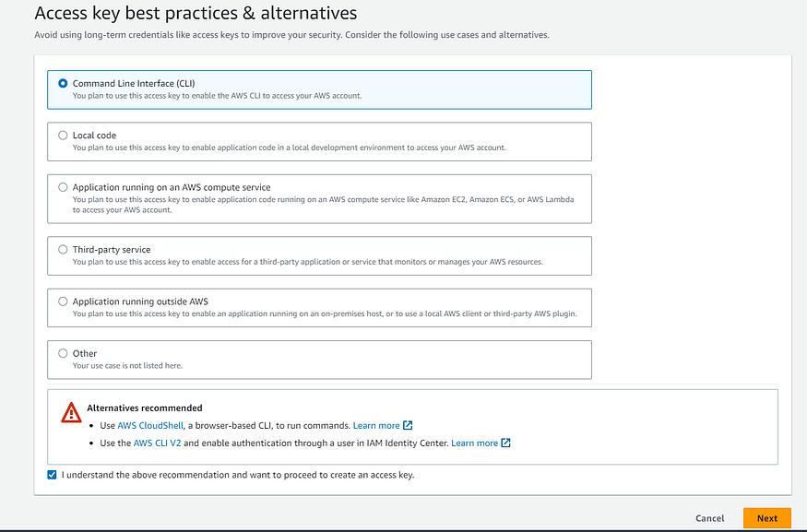Choose the Other use case radio button
The width and height of the screenshot is (807, 532).
coord(63,353)
